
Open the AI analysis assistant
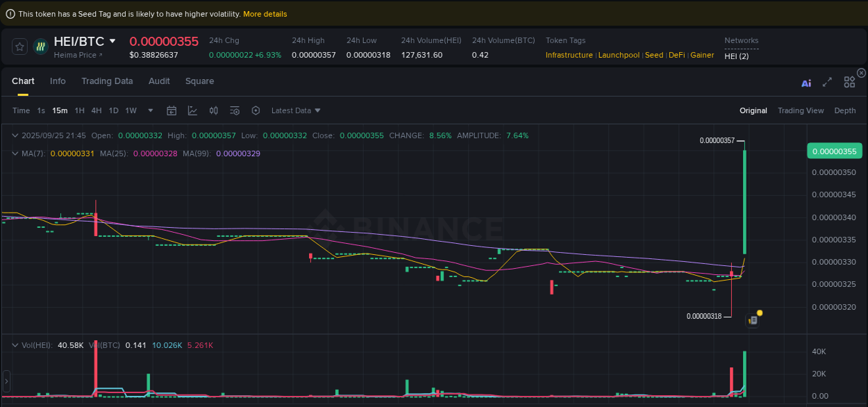tap(806, 82)
